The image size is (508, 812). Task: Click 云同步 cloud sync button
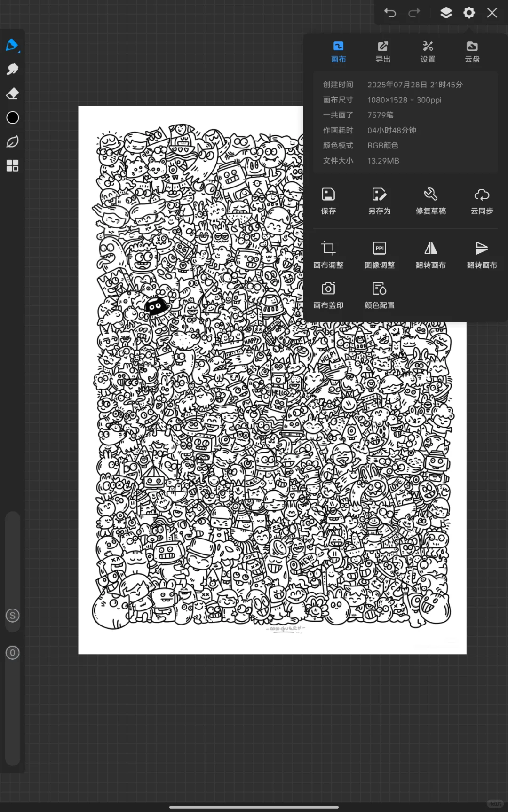click(x=482, y=201)
